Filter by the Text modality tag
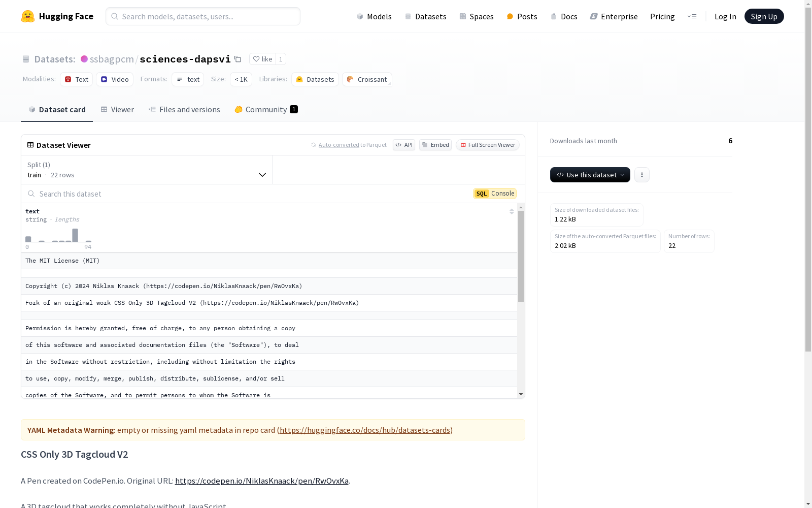Screen dimensions: 812x508 [77, 79]
